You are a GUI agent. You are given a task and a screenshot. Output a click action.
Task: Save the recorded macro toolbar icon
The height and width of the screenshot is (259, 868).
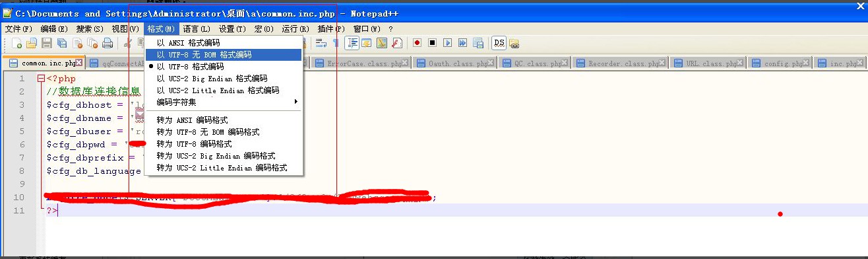tap(478, 43)
